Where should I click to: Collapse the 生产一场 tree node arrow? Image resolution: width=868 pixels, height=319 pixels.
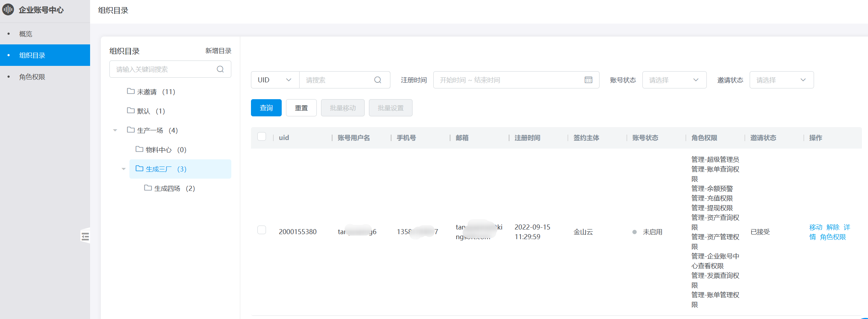click(x=115, y=130)
